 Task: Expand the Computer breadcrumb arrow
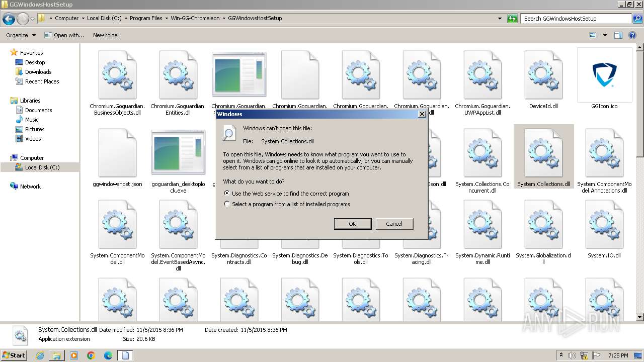[83, 19]
